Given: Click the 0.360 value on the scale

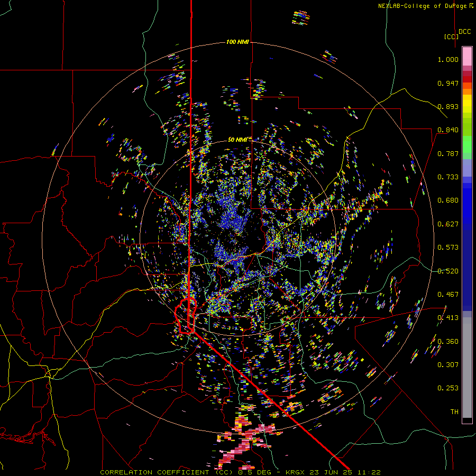Looking at the screenshot, I should coord(448,342).
